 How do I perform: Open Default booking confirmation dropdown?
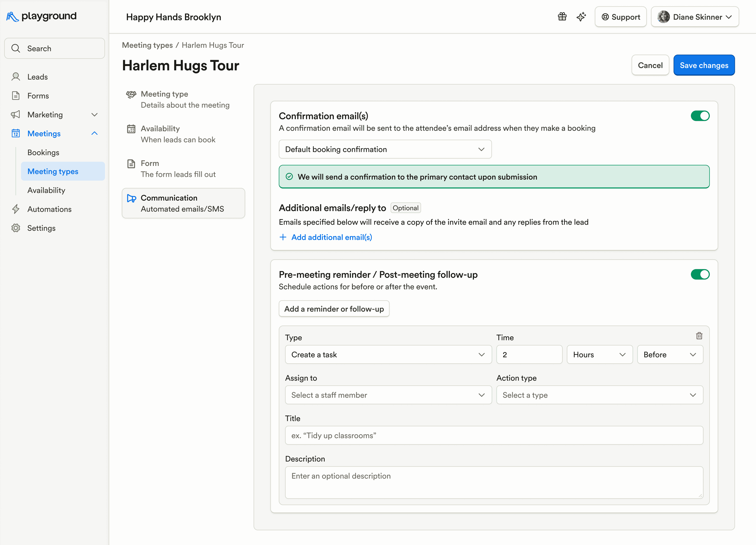pos(385,149)
